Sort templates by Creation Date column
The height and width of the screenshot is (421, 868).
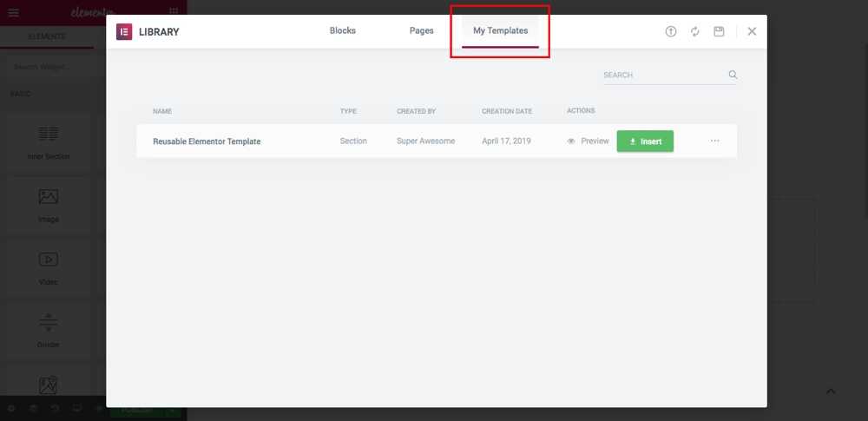point(507,111)
